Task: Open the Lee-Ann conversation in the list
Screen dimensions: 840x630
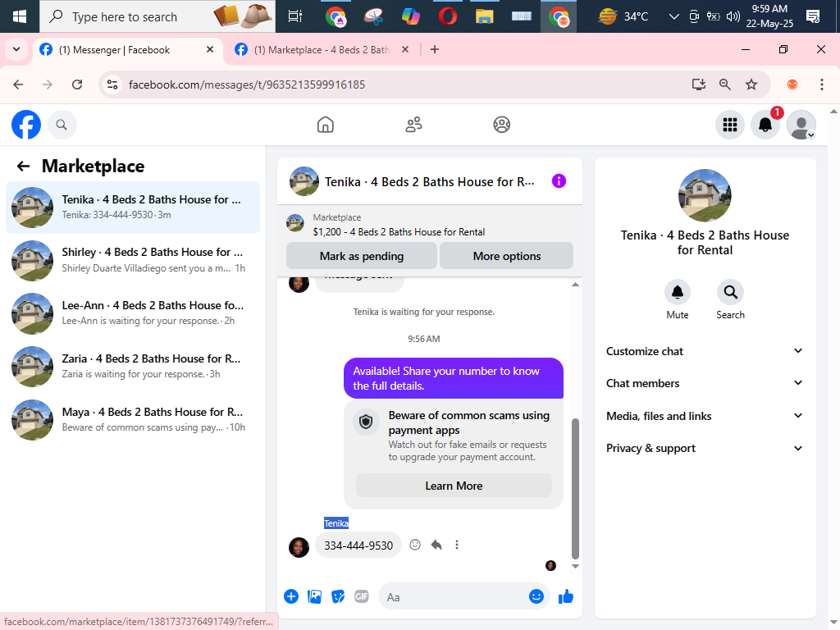Action: click(133, 313)
